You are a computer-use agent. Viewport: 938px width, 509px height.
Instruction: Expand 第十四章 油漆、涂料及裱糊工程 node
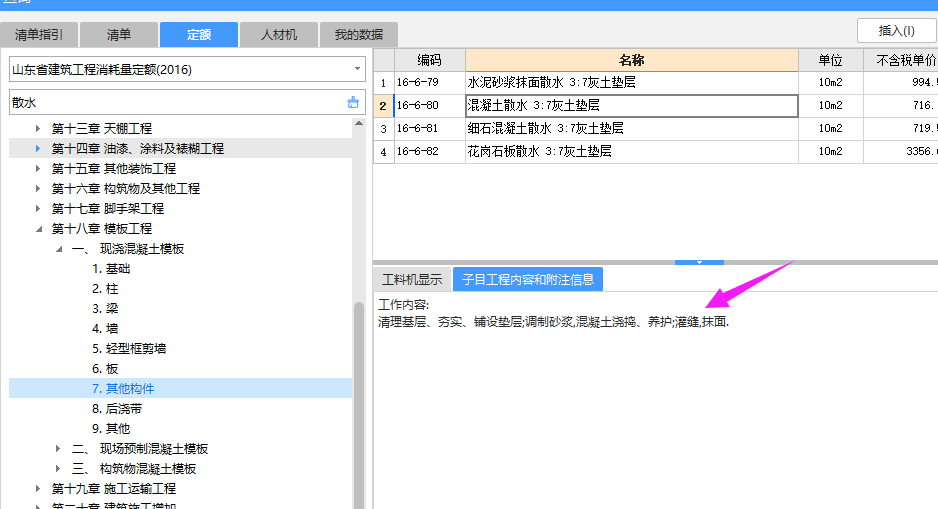click(38, 148)
